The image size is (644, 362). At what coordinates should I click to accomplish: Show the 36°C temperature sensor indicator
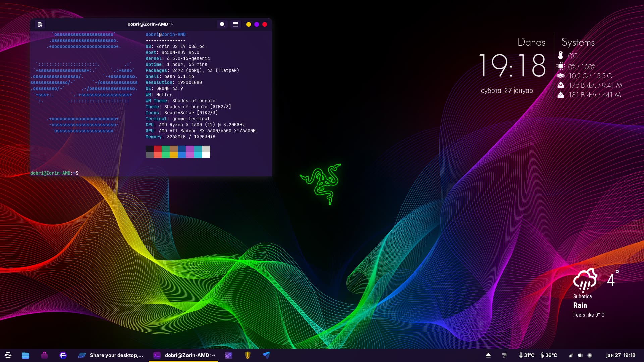[549, 355]
